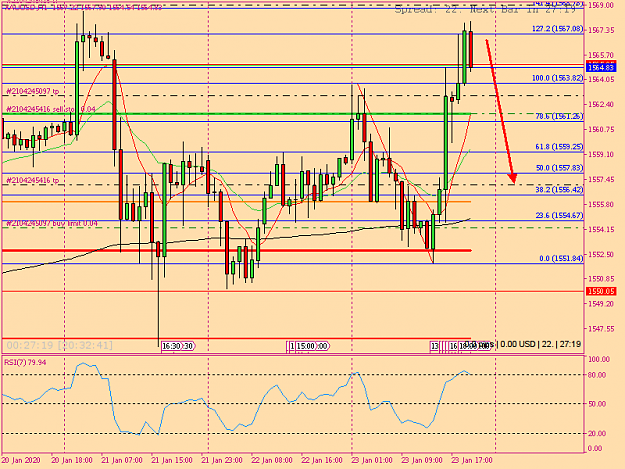625x469 pixels.
Task: Click the 23 Jan 01:00 time label
Action: point(372,460)
